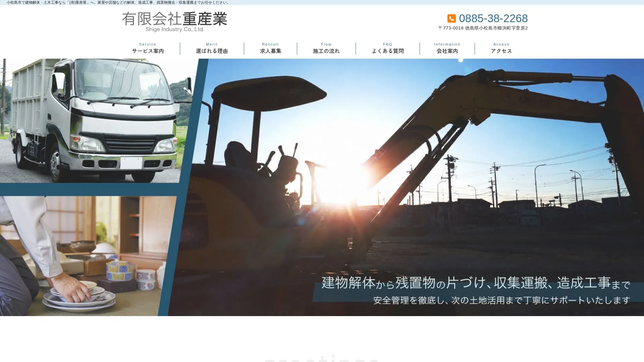The image size is (644, 362).
Task: Go to the 求人募集 Recruit page
Action: click(270, 48)
